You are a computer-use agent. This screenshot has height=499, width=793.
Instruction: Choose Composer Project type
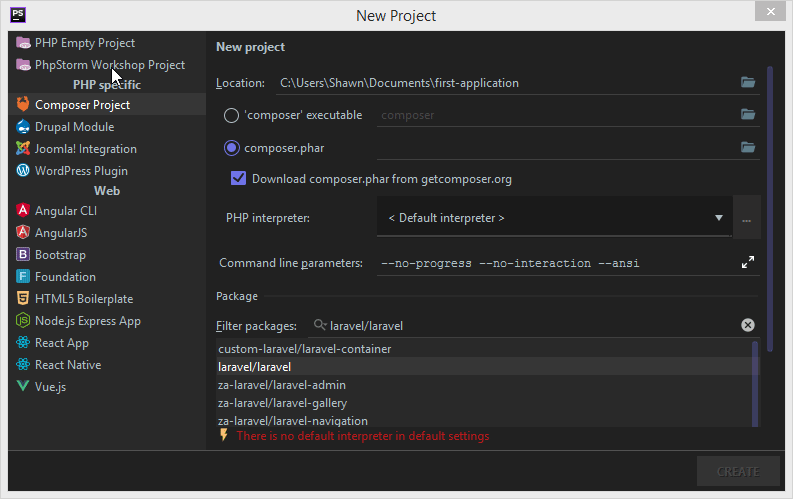[107, 104]
